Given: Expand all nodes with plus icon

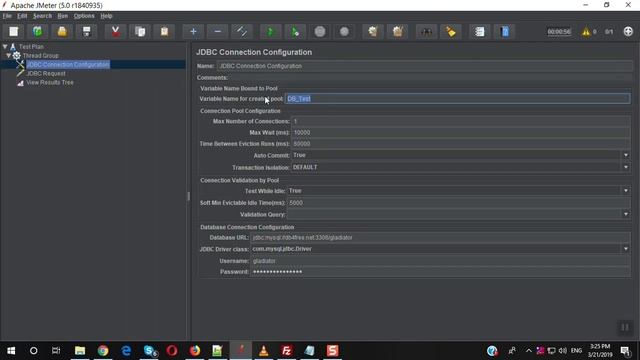Looking at the screenshot, I should click(x=193, y=31).
